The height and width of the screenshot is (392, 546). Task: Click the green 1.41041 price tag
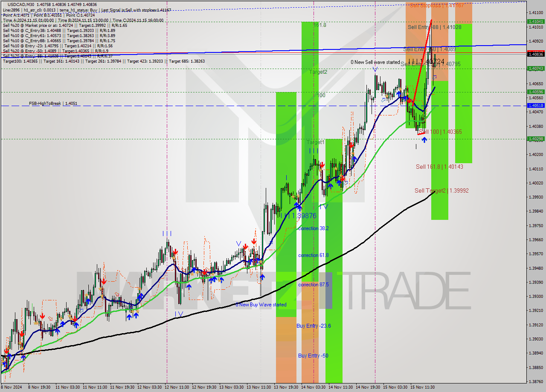(536, 21)
